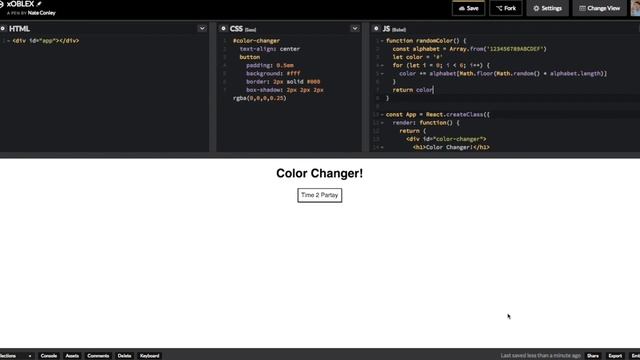This screenshot has width=640, height=360.
Task: Click the Export button in the footer
Action: (615, 356)
